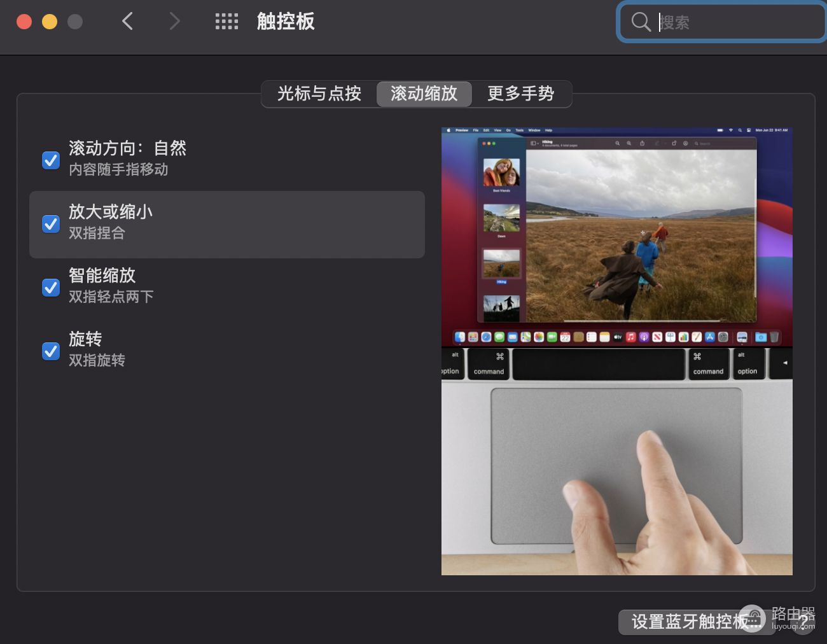Click the 触控板 window title
The image size is (827, 644).
[x=286, y=22]
